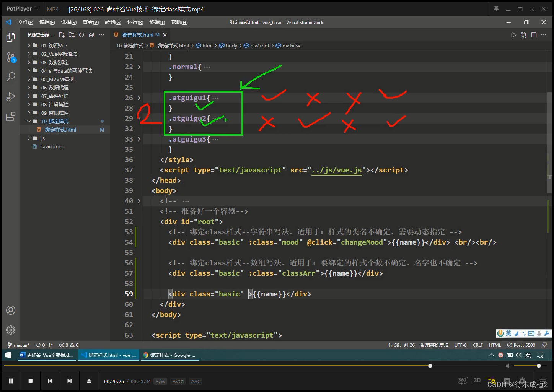Pause the video playback
This screenshot has height=392, width=554.
[x=11, y=381]
